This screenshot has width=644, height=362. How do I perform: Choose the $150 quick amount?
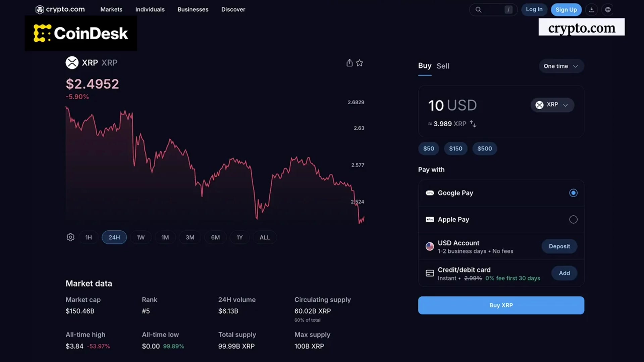pos(455,148)
